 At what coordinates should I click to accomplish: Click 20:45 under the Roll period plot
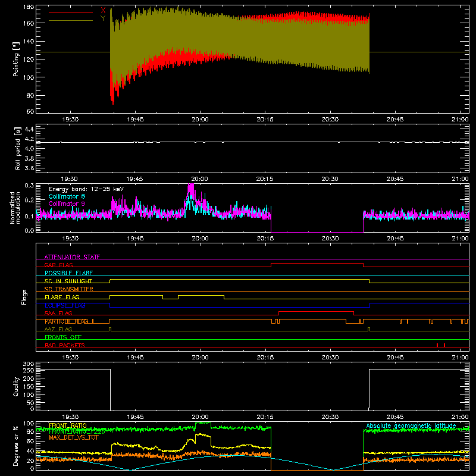click(394, 179)
